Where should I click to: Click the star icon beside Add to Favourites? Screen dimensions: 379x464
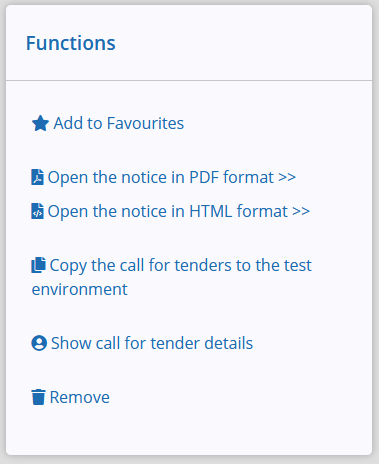pyautogui.click(x=40, y=123)
